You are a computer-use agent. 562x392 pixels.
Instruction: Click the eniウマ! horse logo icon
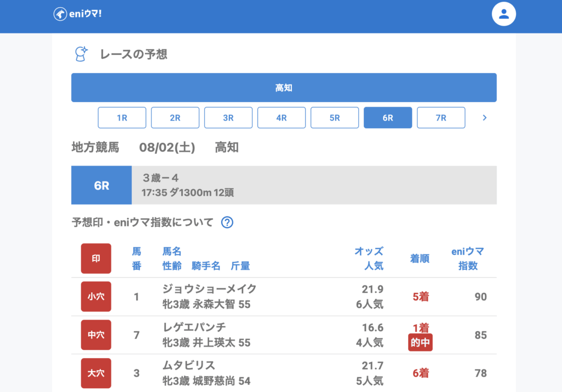[60, 14]
